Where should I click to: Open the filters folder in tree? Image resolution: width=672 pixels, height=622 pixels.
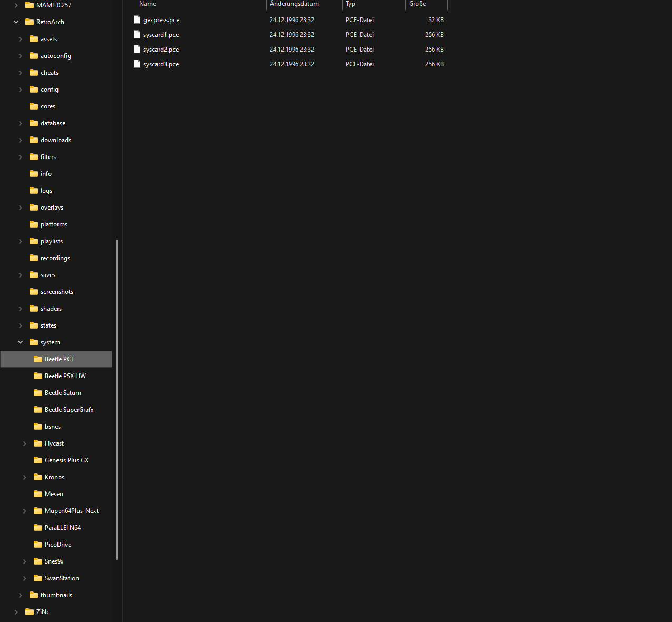(48, 157)
